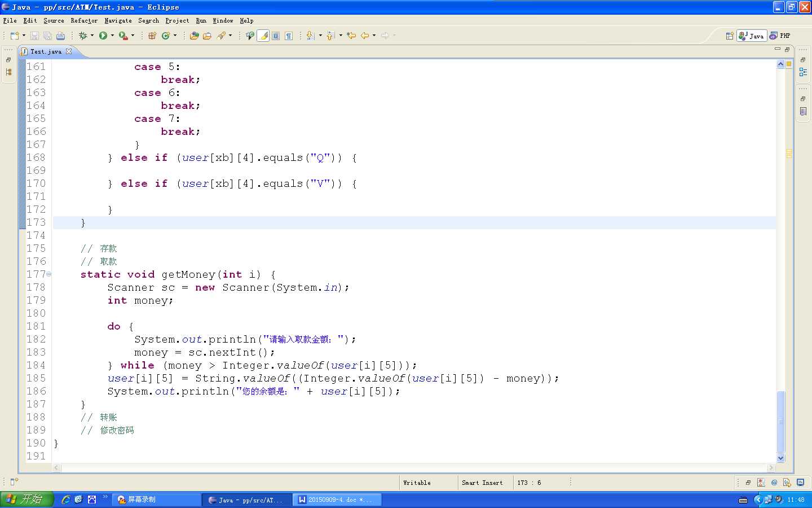Open the Search menu
The width and height of the screenshot is (812, 508).
(x=148, y=20)
